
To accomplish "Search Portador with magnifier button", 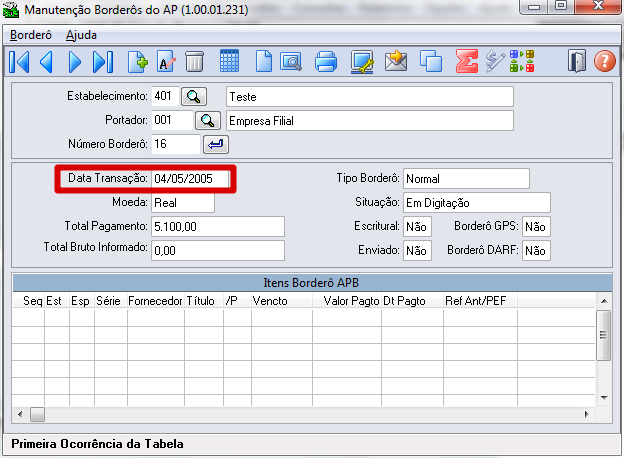I will click(208, 120).
